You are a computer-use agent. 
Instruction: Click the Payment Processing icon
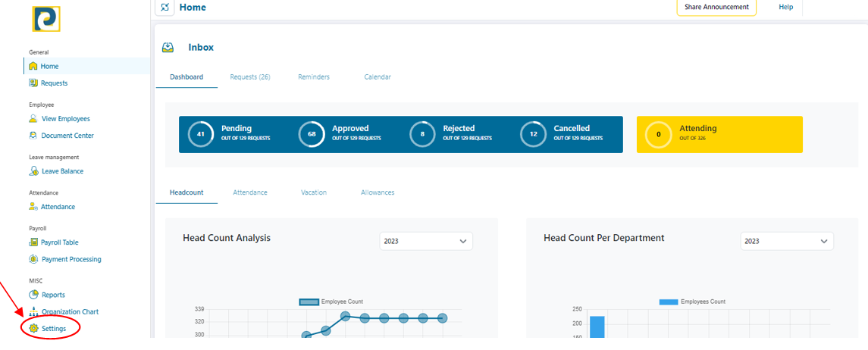(x=33, y=259)
